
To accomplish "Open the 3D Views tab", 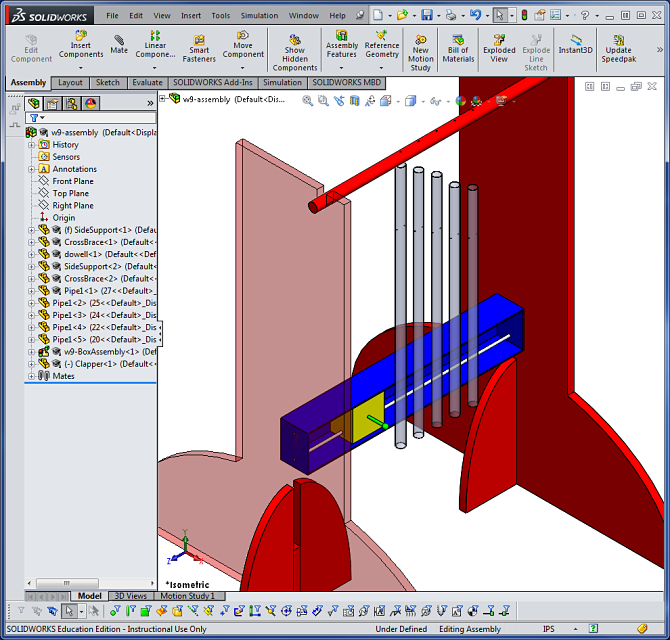I will tap(130, 596).
